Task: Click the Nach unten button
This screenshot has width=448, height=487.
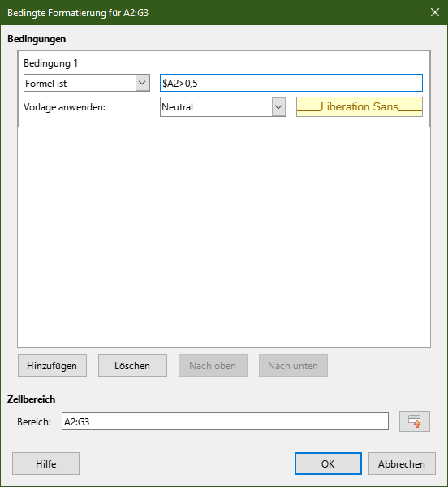Action: click(x=293, y=365)
